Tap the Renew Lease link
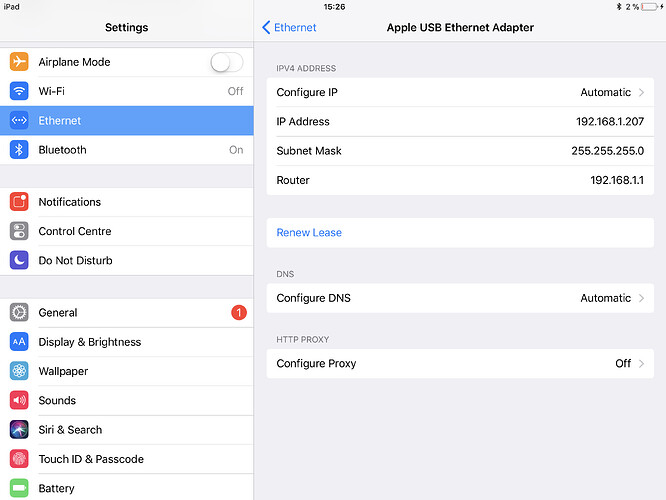 click(x=309, y=233)
